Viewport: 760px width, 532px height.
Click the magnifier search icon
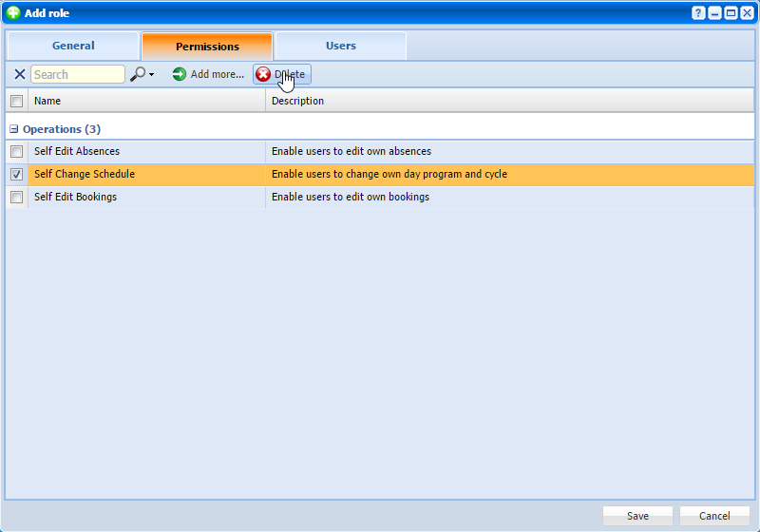pyautogui.click(x=138, y=74)
